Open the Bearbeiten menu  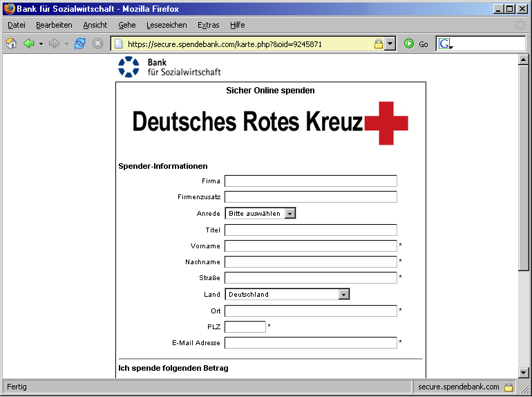point(54,25)
